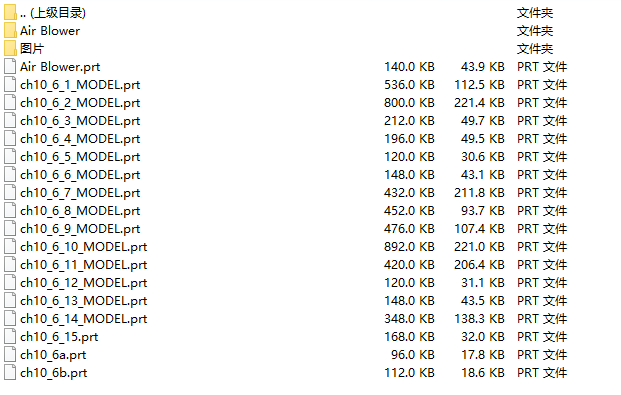This screenshot has width=621, height=395.
Task: Select the Air Blower.prt file icon
Action: 10,66
